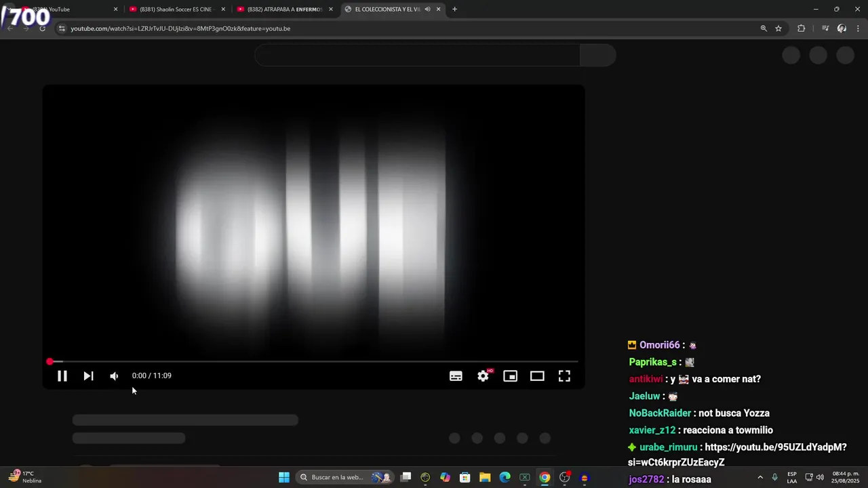Close the EL COLECCIONISTA tab
This screenshot has width=868, height=488.
pos(439,9)
